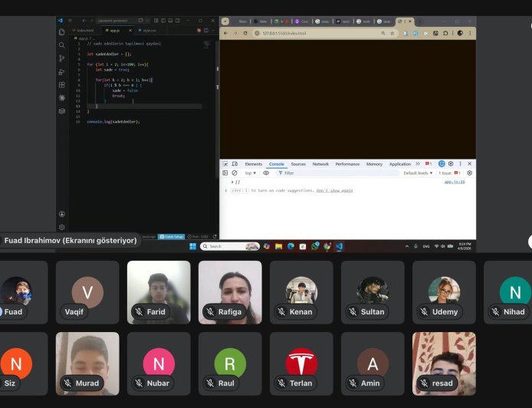Select Terlan's participant tile
This screenshot has width=532, height=408.
click(301, 364)
